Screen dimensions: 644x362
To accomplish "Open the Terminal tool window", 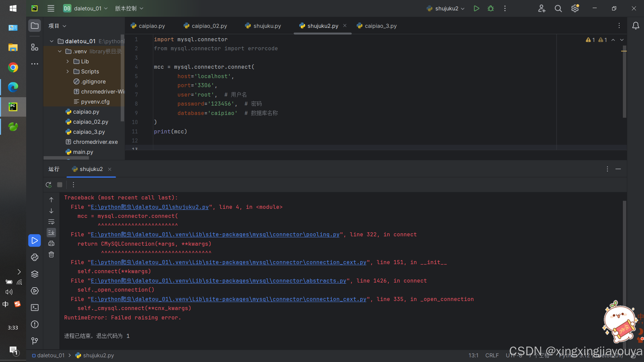I will point(35,307).
